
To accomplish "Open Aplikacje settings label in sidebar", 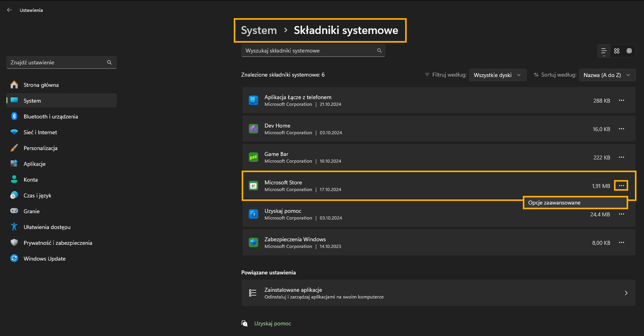I will pos(34,164).
